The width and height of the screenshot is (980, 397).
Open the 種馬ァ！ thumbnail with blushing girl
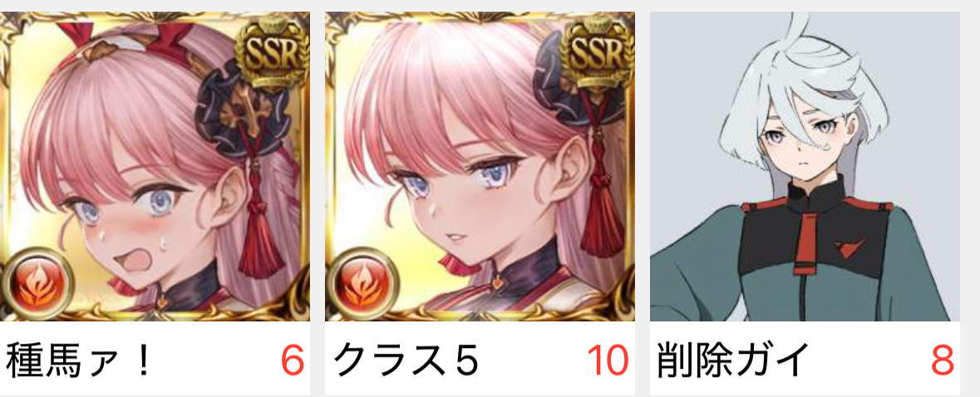click(x=155, y=166)
